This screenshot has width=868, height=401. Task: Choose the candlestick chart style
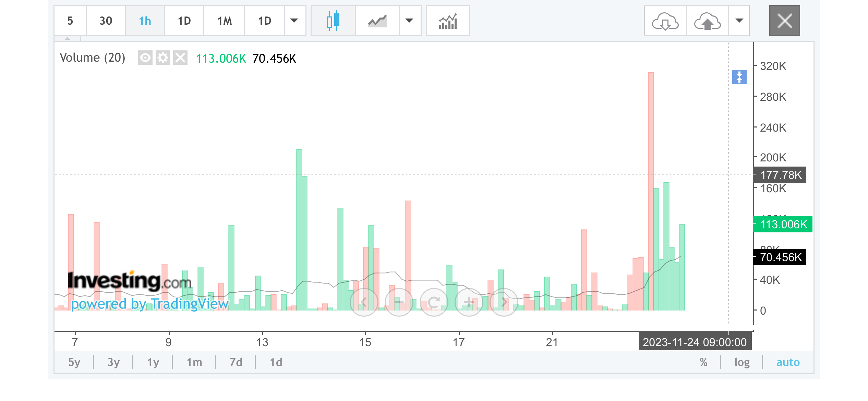(333, 21)
